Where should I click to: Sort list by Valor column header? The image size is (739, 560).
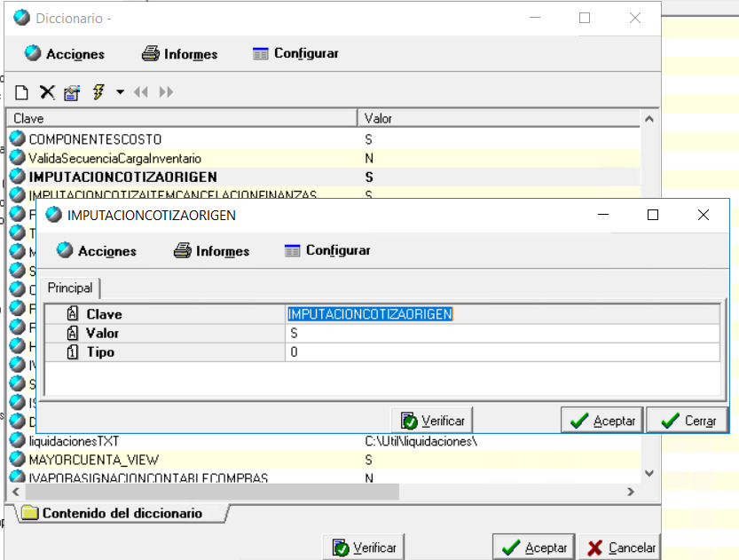click(x=499, y=118)
